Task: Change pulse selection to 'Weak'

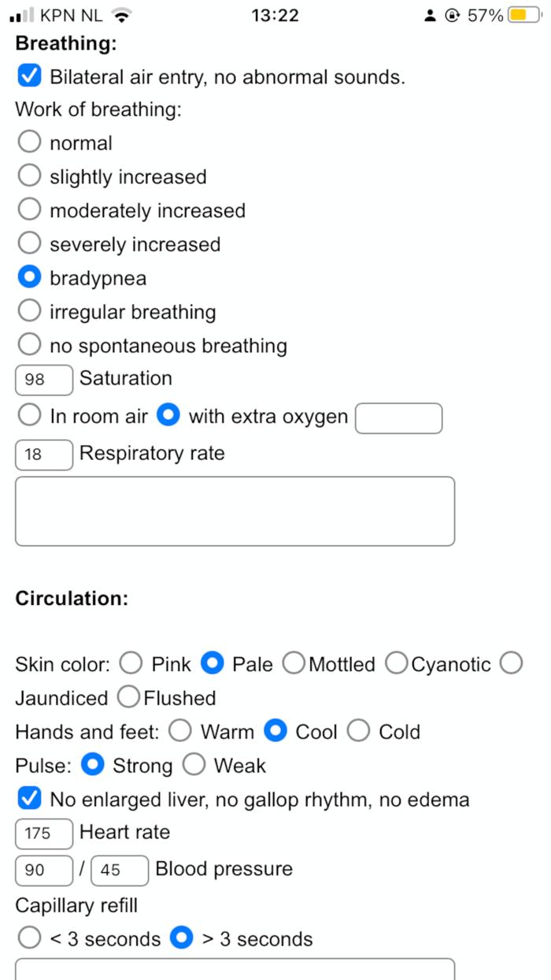Action: point(194,764)
